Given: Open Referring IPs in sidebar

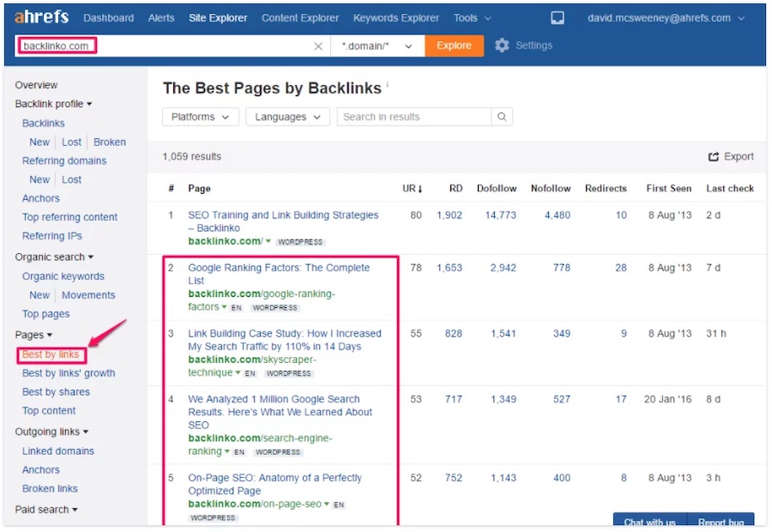Looking at the screenshot, I should pyautogui.click(x=51, y=236).
